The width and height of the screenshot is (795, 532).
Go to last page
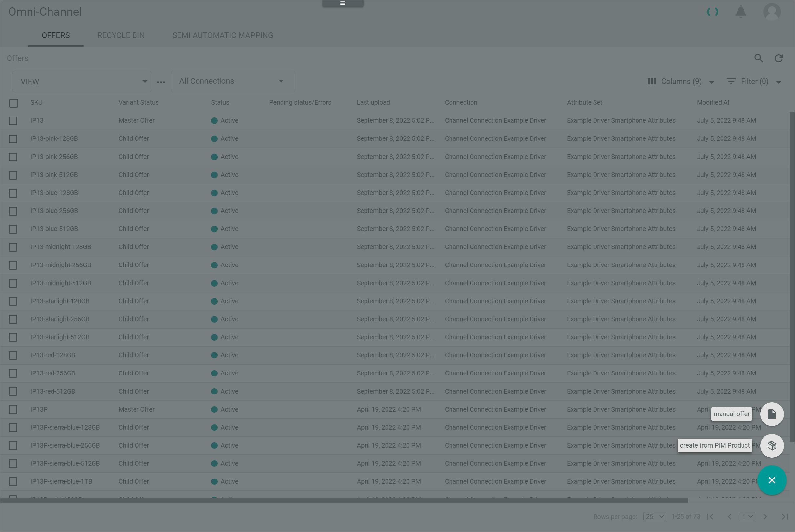pos(785,516)
